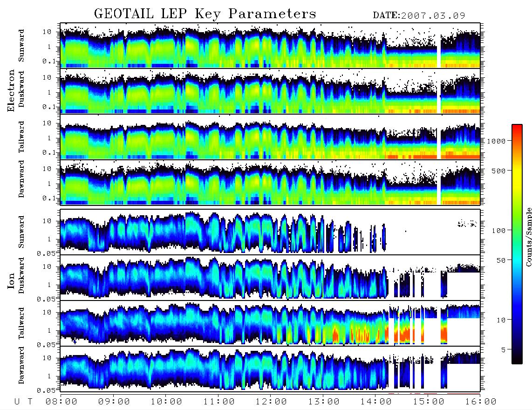Image resolution: width=532 pixels, height=410 pixels.
Task: Click the "08:00" time axis label
Action: click(x=61, y=402)
